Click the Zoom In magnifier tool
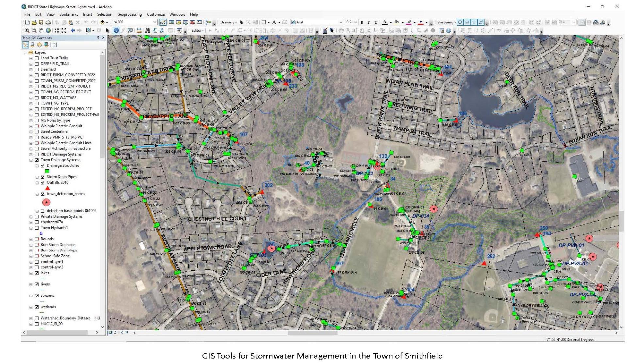 click(x=27, y=31)
